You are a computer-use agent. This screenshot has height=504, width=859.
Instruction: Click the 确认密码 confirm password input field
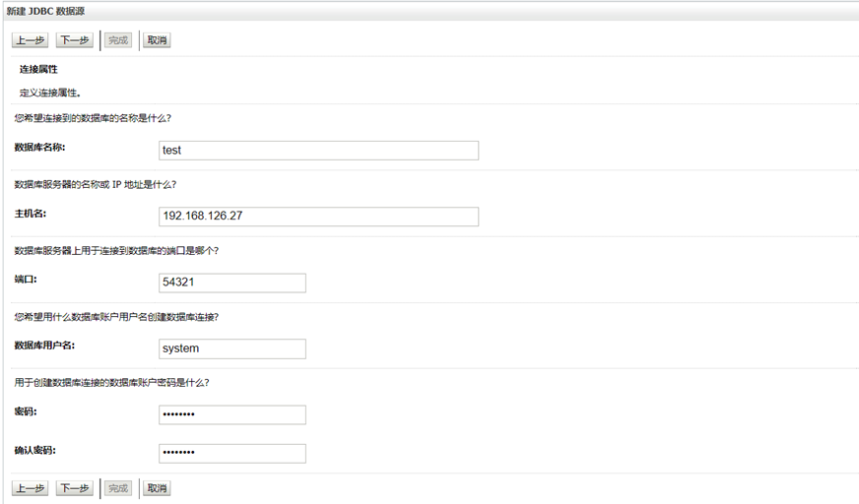tap(231, 453)
